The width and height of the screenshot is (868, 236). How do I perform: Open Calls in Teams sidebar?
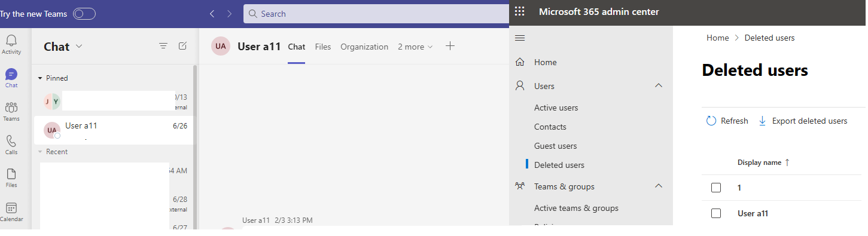[x=11, y=145]
